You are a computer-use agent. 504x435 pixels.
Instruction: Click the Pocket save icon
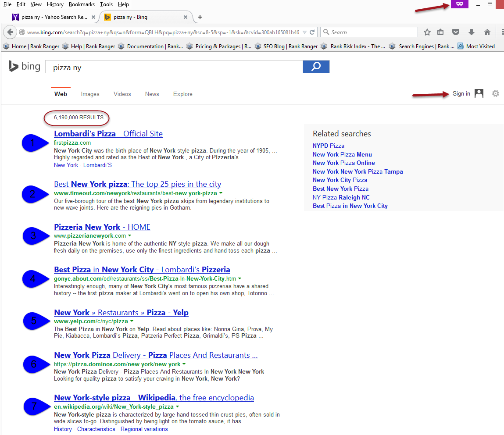pos(455,32)
